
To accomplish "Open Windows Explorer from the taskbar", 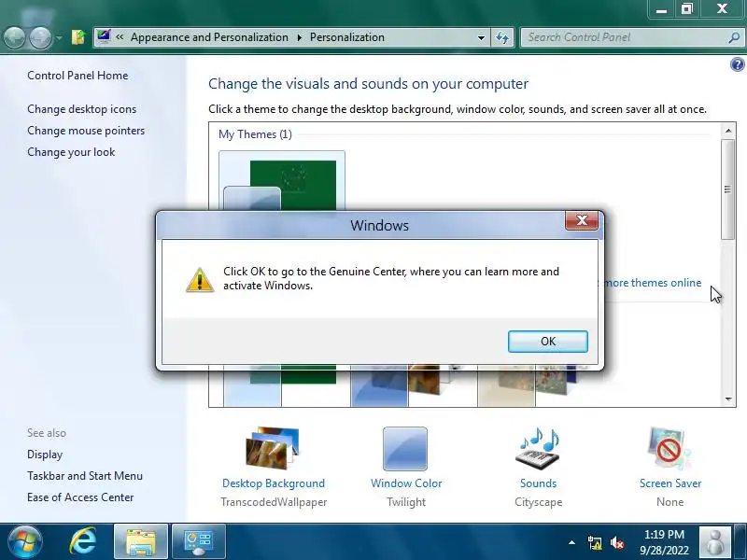I will click(x=141, y=542).
